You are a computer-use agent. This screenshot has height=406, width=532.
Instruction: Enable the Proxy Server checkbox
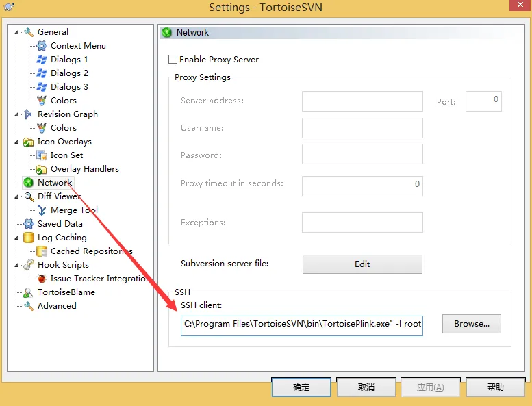(x=173, y=60)
